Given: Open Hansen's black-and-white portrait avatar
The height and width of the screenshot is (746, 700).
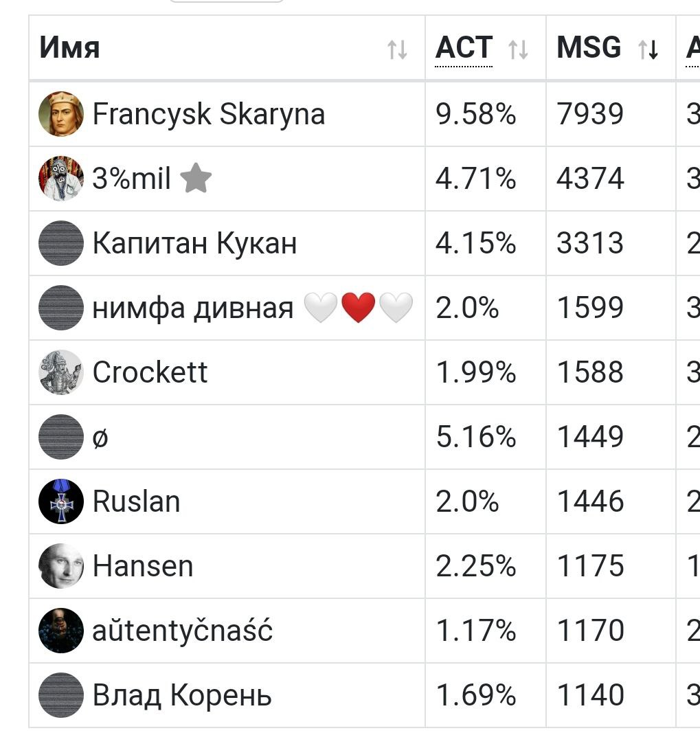Looking at the screenshot, I should tap(61, 566).
